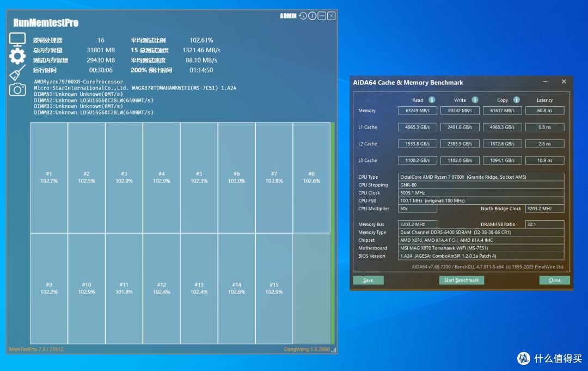This screenshot has height=371, width=588.
Task: Select memtest tile #7 at 102.8%
Action: (x=274, y=178)
